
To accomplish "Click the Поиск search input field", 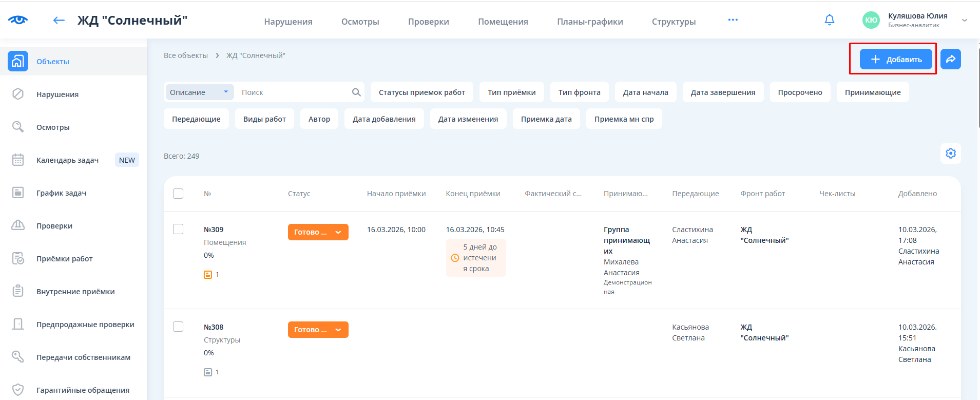I will (x=293, y=92).
